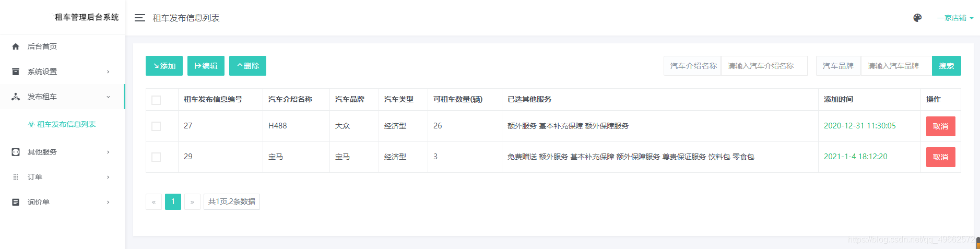Toggle the sidebar collapse hamburger icon
This screenshot has height=249, width=980.
[x=139, y=18]
